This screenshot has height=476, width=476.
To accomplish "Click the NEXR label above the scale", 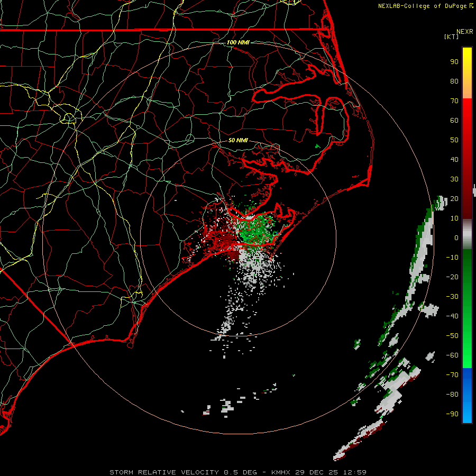I will [x=465, y=32].
